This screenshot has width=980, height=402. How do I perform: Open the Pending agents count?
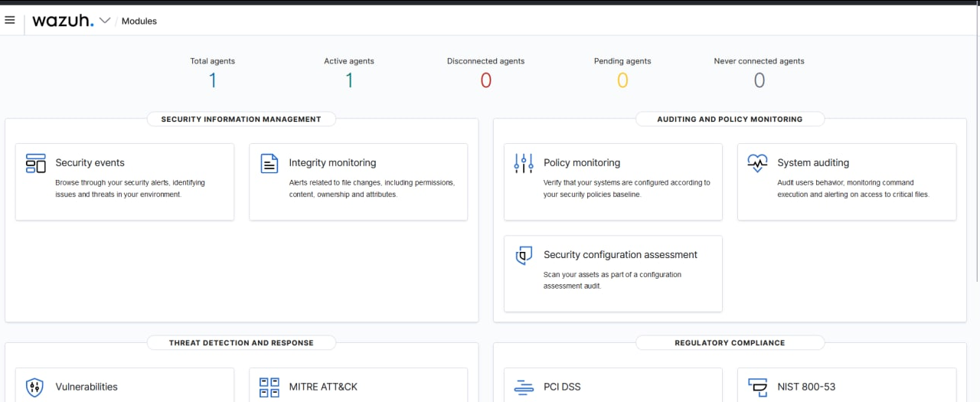[622, 80]
